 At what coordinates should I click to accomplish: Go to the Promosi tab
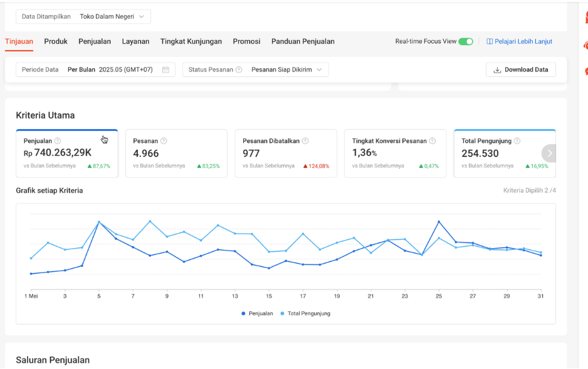tap(246, 41)
